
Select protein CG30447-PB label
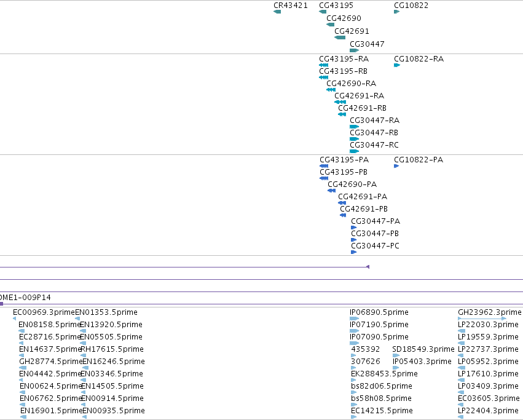click(x=375, y=234)
